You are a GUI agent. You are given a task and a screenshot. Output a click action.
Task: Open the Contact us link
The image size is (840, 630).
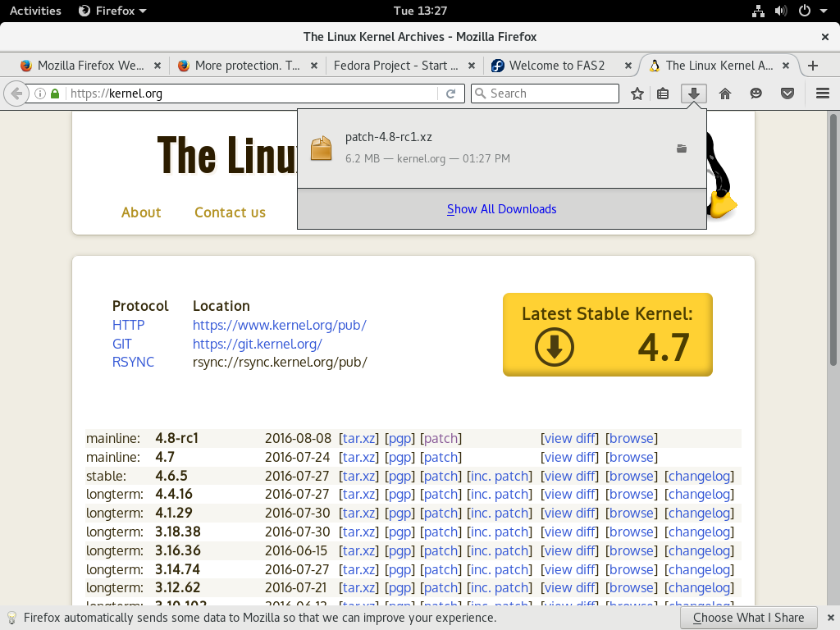click(x=230, y=212)
